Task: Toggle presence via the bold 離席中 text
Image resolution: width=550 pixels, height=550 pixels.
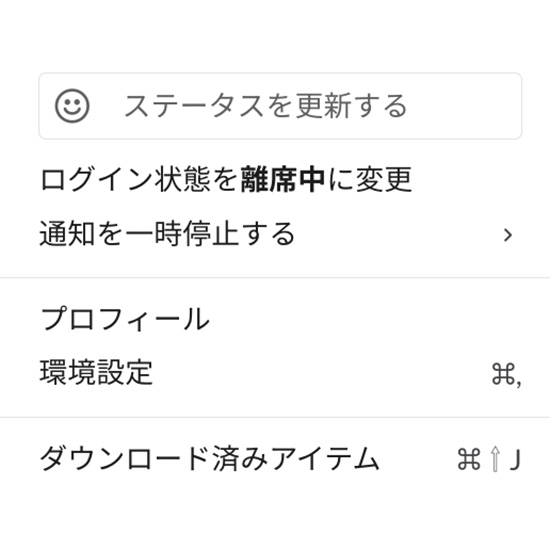Action: pyautogui.click(x=283, y=179)
